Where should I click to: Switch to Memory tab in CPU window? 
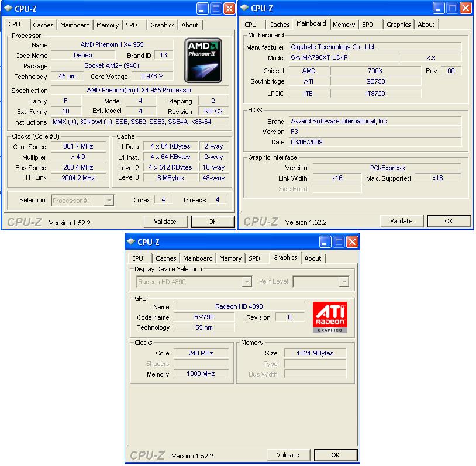[108, 25]
